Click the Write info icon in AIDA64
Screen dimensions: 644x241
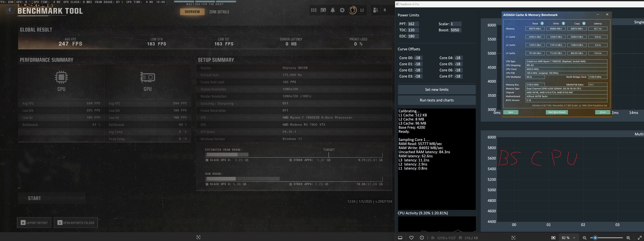(563, 23)
